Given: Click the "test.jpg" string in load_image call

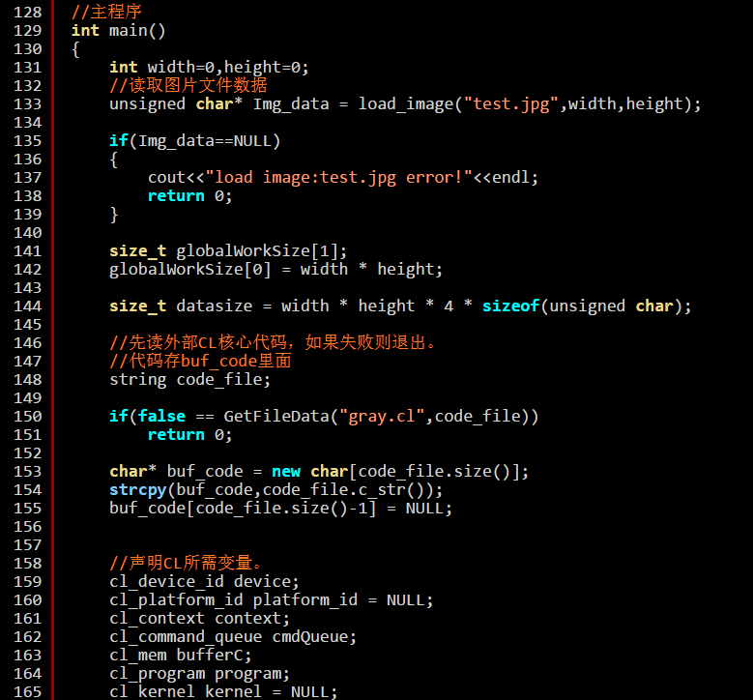Looking at the screenshot, I should click(x=511, y=103).
